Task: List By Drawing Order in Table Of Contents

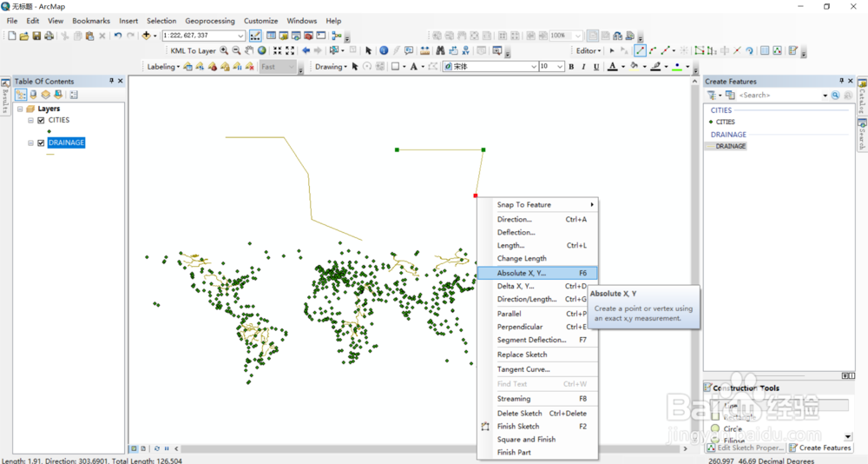Action: click(21, 95)
